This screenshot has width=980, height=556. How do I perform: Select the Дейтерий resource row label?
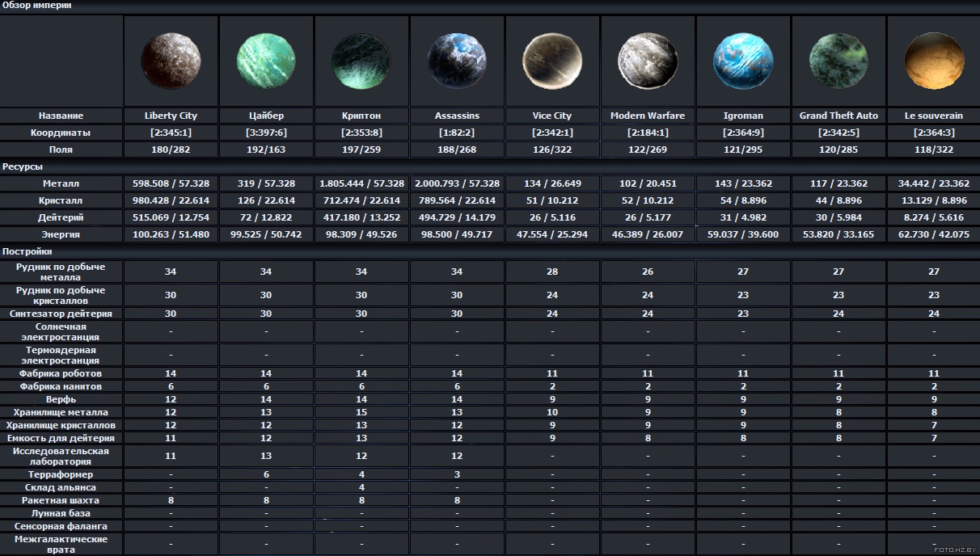(x=61, y=217)
